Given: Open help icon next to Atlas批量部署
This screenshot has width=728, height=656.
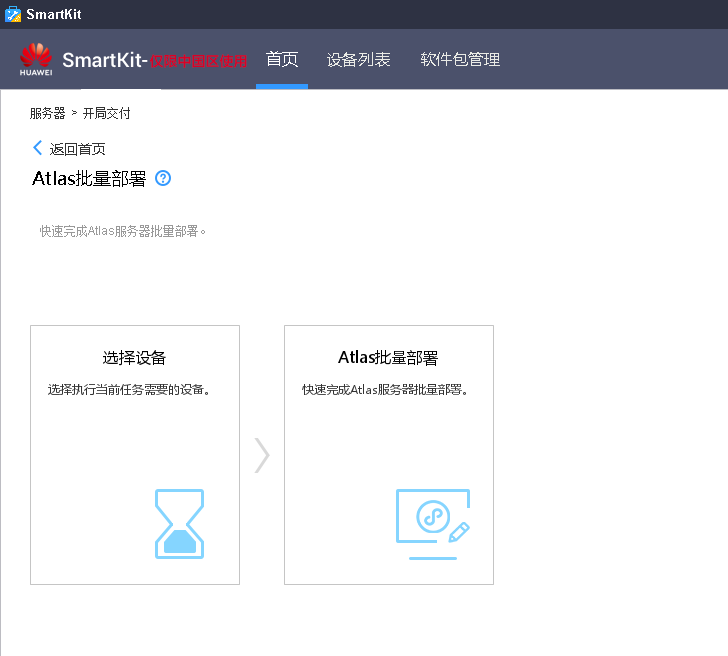Looking at the screenshot, I should [163, 178].
